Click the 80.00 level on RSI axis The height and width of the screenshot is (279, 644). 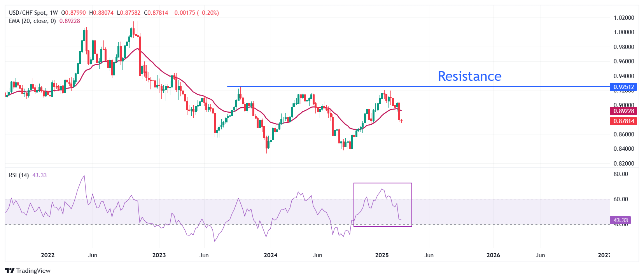click(x=621, y=174)
